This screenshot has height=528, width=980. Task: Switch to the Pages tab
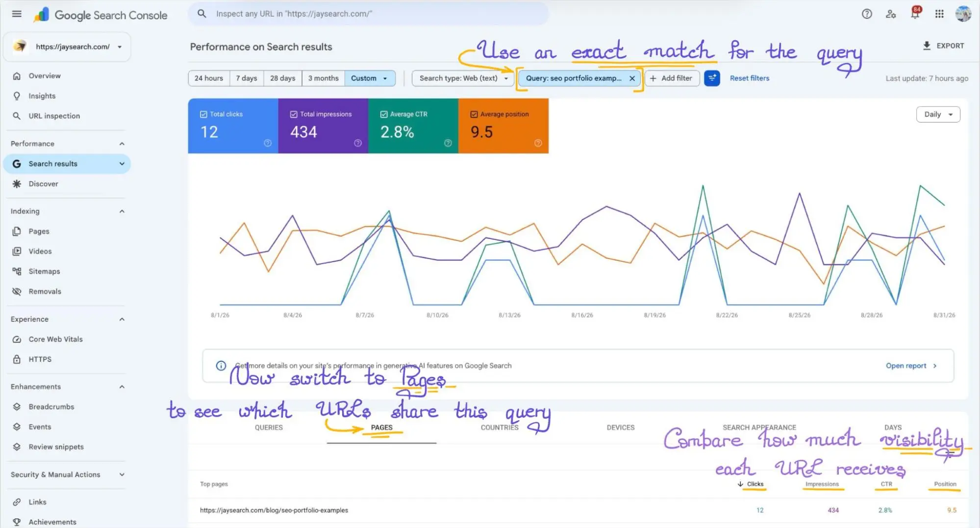click(381, 427)
